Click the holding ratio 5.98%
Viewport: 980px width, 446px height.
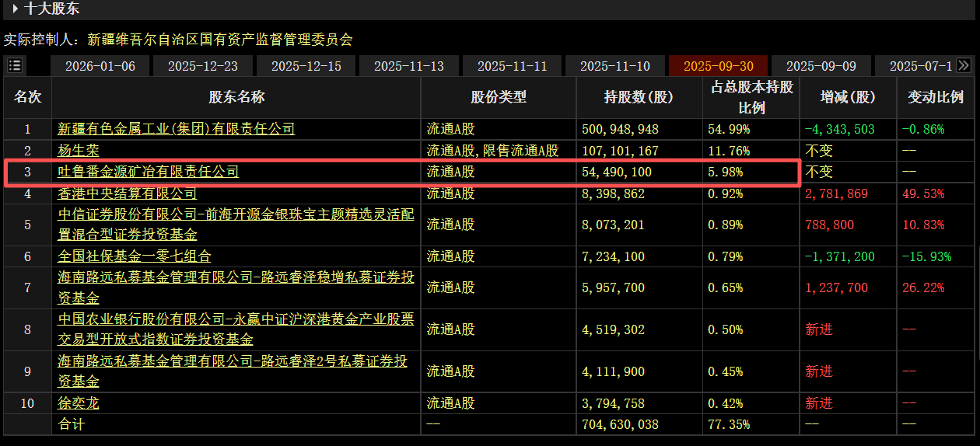[x=725, y=172]
